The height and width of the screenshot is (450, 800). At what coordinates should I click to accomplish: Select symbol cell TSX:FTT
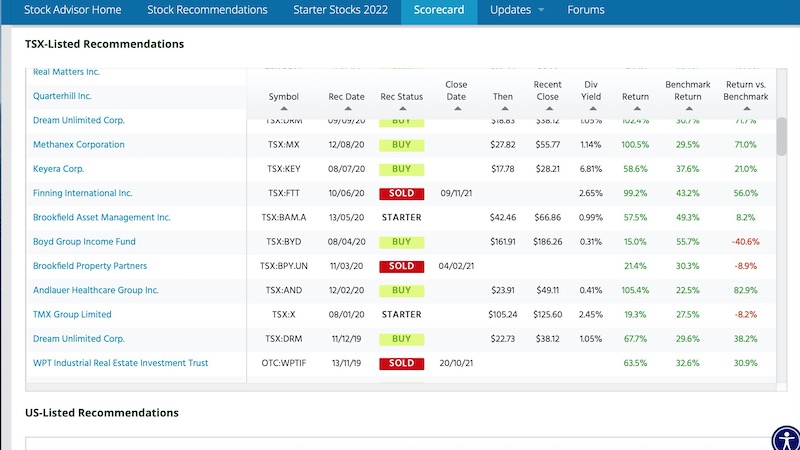coord(284,193)
